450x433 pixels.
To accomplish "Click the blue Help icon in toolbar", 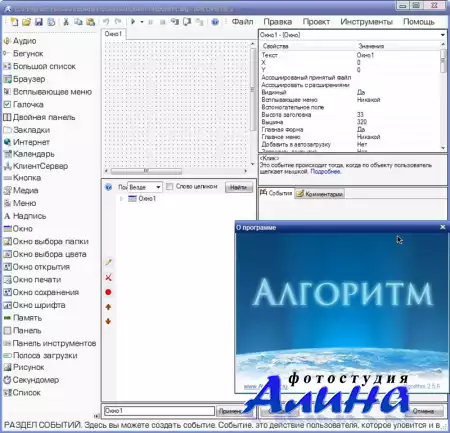I will coord(215,22).
